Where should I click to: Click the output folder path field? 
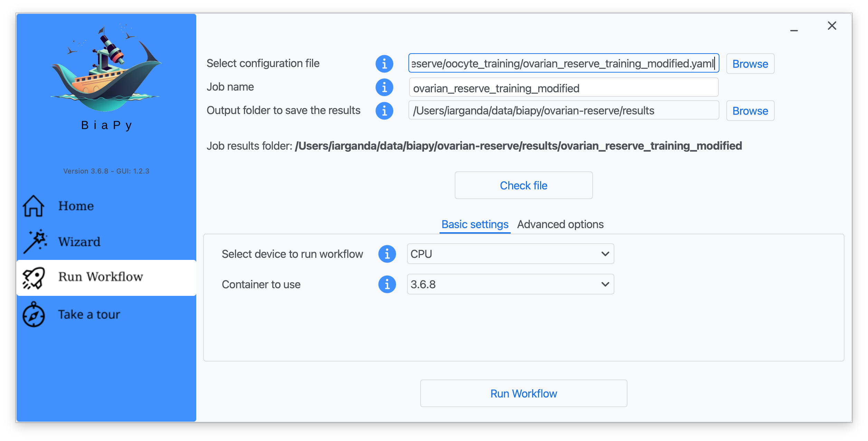click(564, 110)
